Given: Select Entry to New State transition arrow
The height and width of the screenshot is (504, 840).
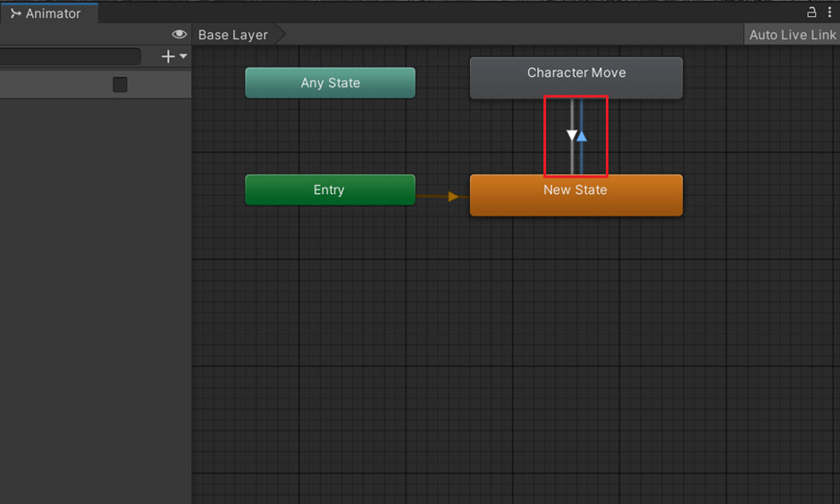Looking at the screenshot, I should pos(453,197).
